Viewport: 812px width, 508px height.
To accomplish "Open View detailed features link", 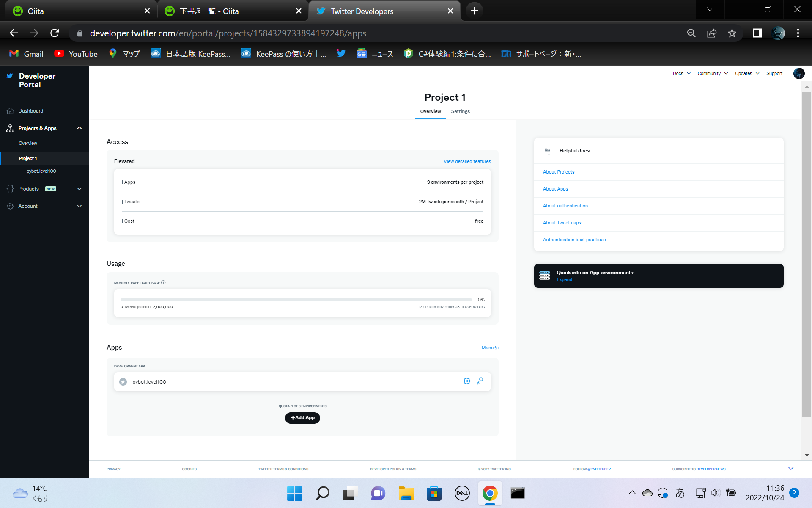I will (x=467, y=161).
